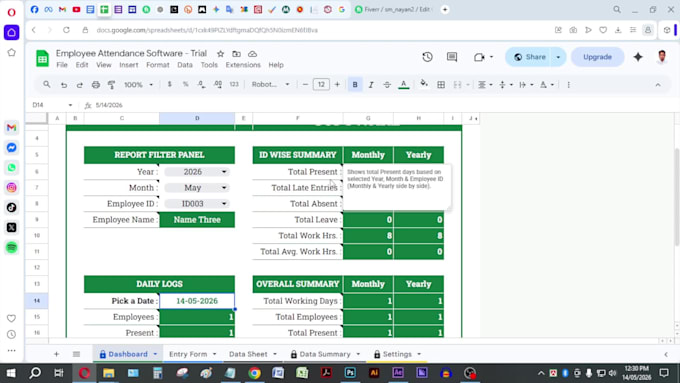Format as percent
The image size is (680, 383).
[x=186, y=85]
